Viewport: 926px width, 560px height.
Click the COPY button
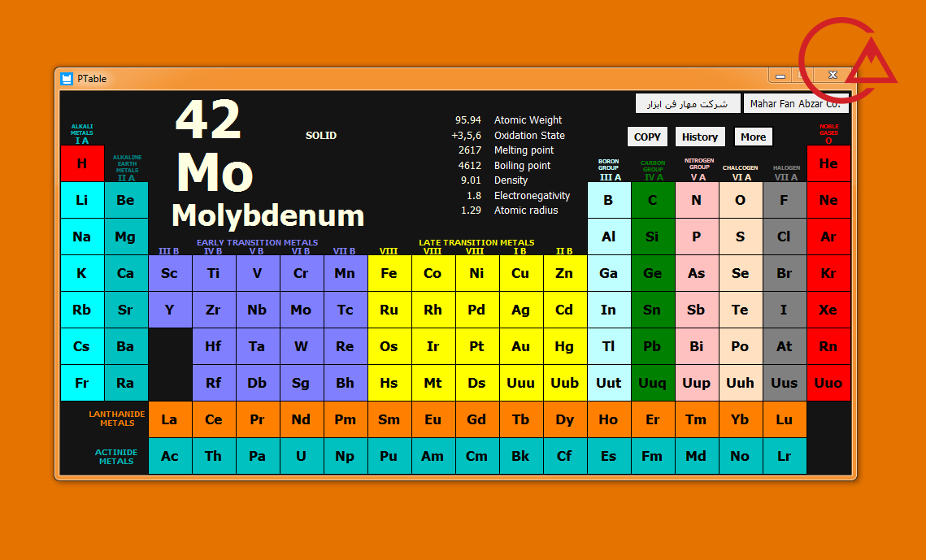click(647, 137)
